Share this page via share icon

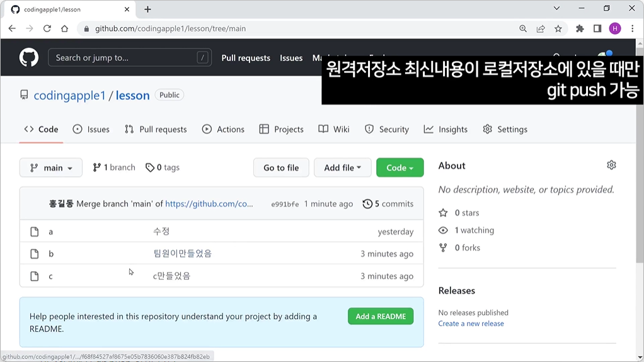pyautogui.click(x=541, y=28)
